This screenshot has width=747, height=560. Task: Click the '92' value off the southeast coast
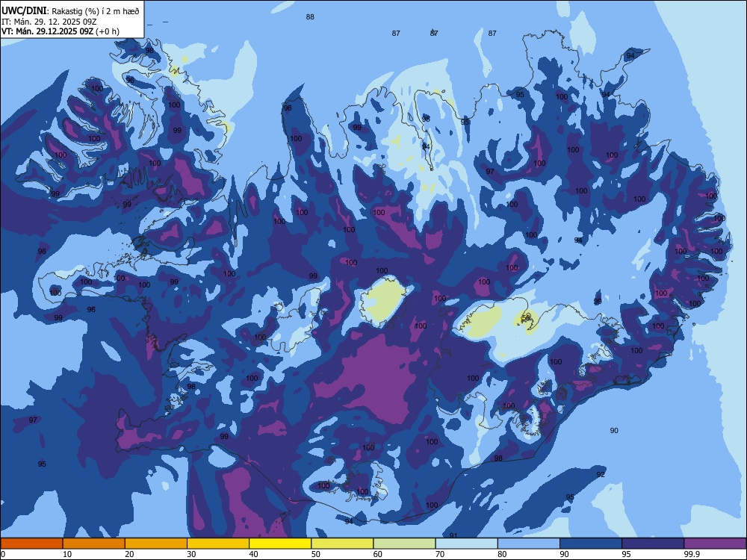pos(601,474)
